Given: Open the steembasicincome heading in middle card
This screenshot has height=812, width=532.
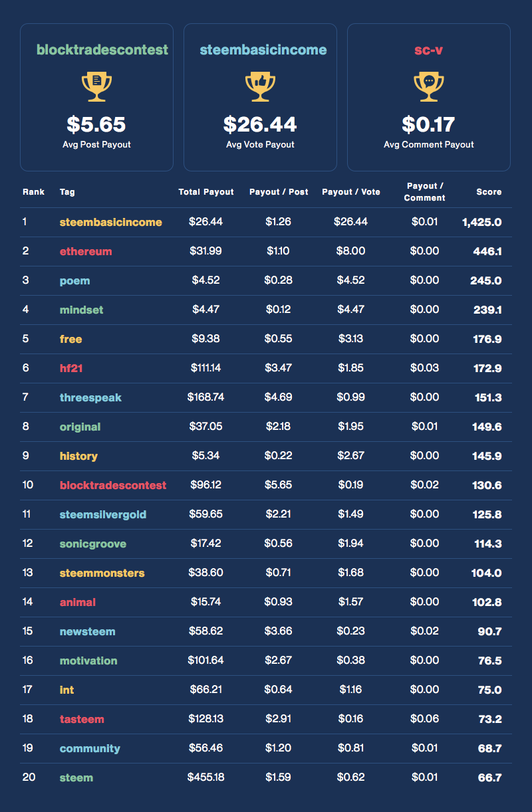Looking at the screenshot, I should (x=263, y=50).
